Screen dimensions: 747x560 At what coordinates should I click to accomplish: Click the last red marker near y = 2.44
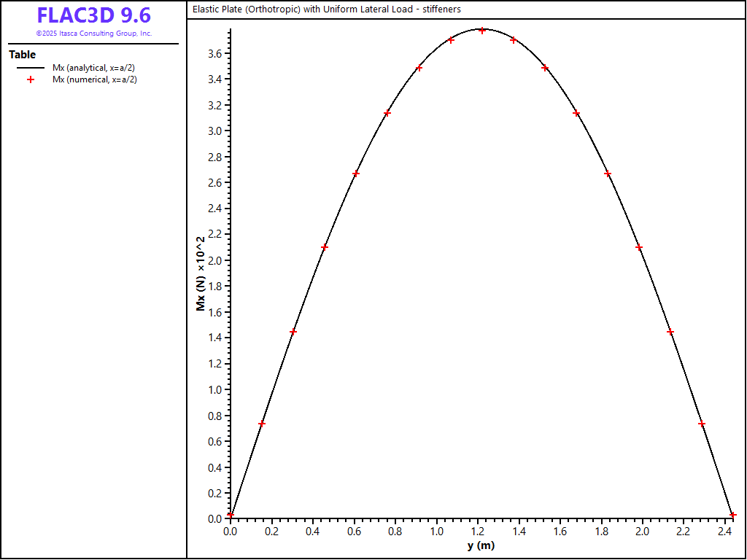pyautogui.click(x=733, y=515)
